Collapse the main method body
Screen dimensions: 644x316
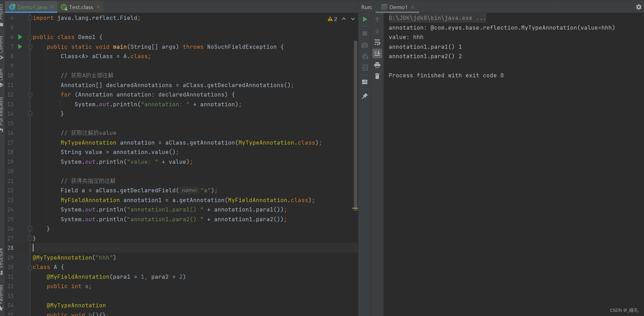coord(30,47)
